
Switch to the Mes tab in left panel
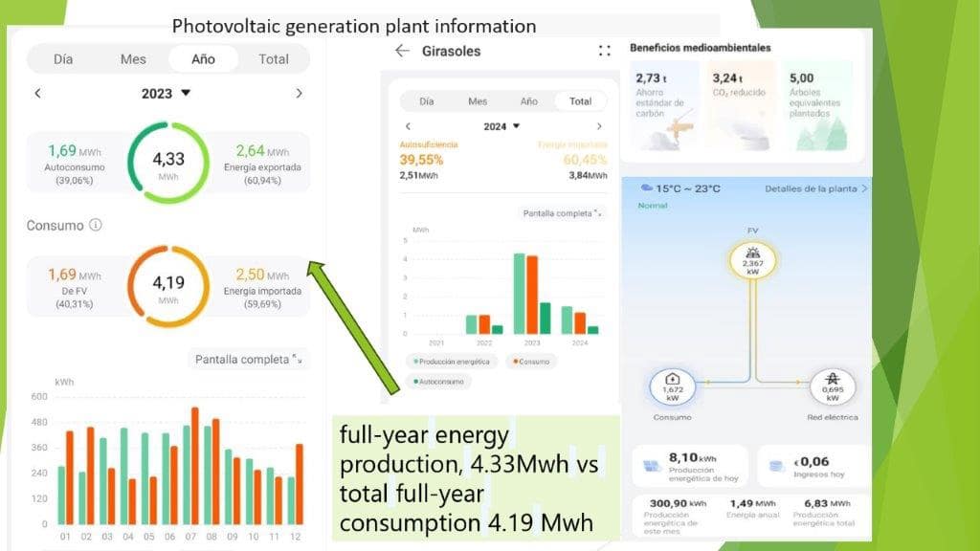pos(133,59)
